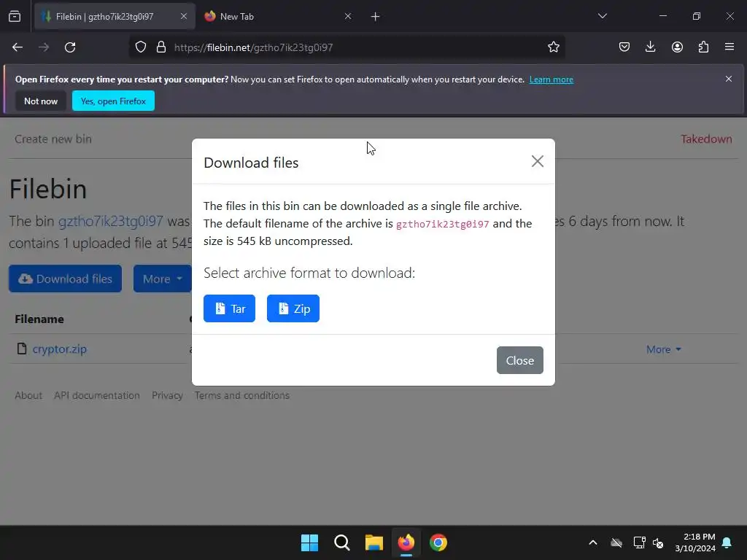Click the OneDrive cloud tray icon
The height and width of the screenshot is (560, 747).
pyautogui.click(x=616, y=542)
